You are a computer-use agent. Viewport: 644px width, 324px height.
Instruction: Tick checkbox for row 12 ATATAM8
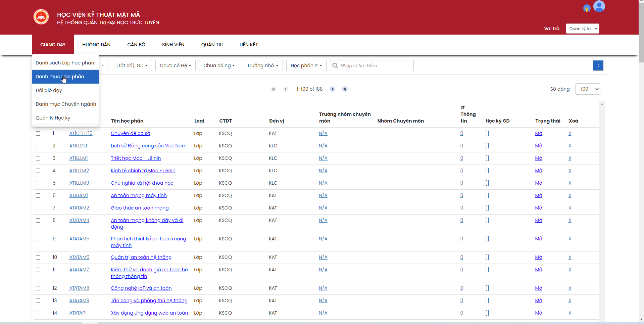(x=38, y=288)
